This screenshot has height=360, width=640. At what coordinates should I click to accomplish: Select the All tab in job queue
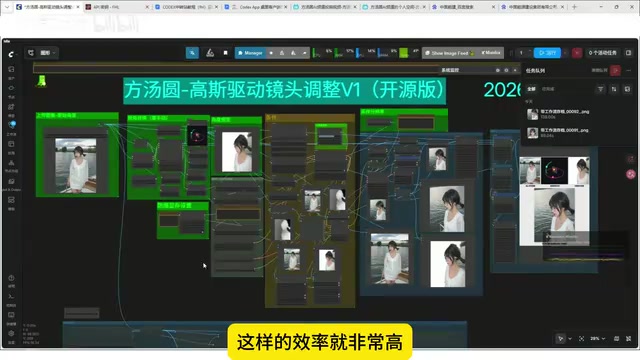click(531, 89)
